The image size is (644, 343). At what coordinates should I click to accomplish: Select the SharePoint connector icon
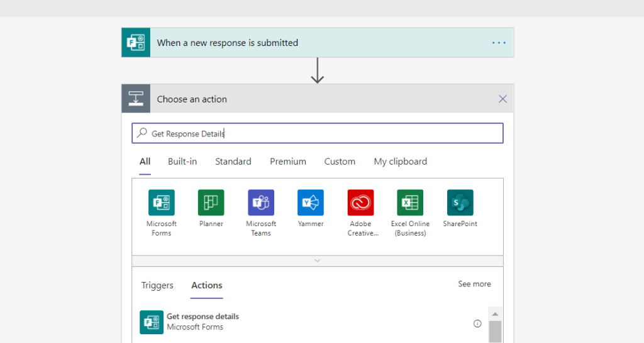tap(460, 203)
